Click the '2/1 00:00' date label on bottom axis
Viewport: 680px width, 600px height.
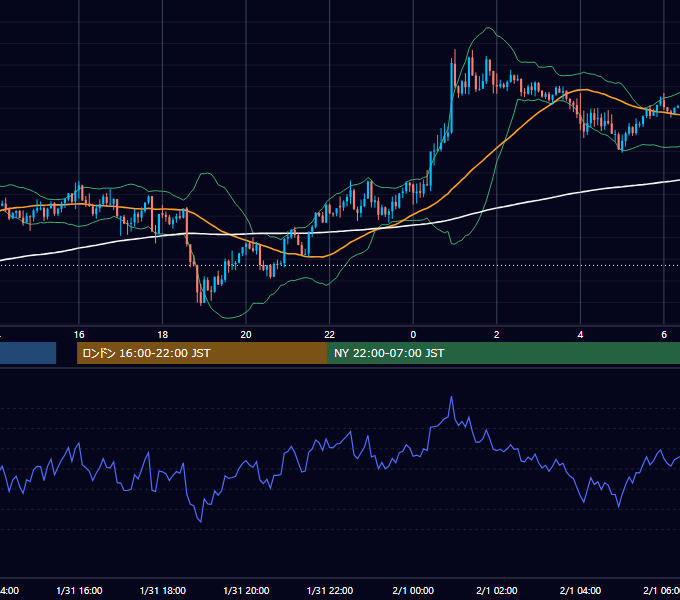click(x=413, y=590)
